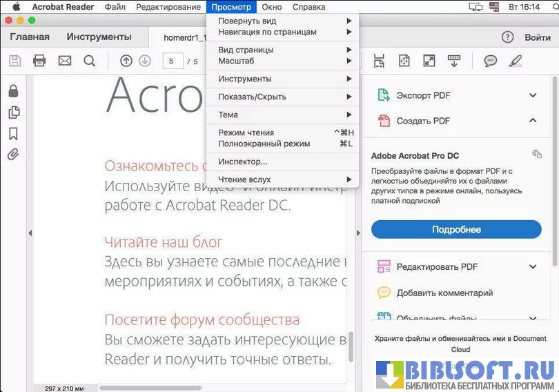Click the envelope email icon

64,61
